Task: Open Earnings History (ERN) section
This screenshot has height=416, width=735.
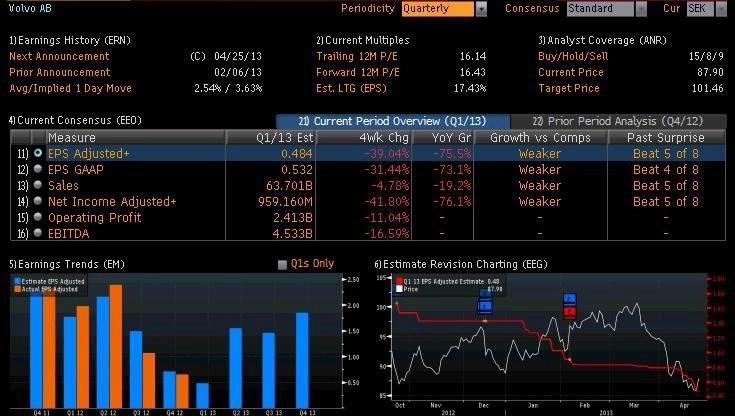Action: pos(70,40)
